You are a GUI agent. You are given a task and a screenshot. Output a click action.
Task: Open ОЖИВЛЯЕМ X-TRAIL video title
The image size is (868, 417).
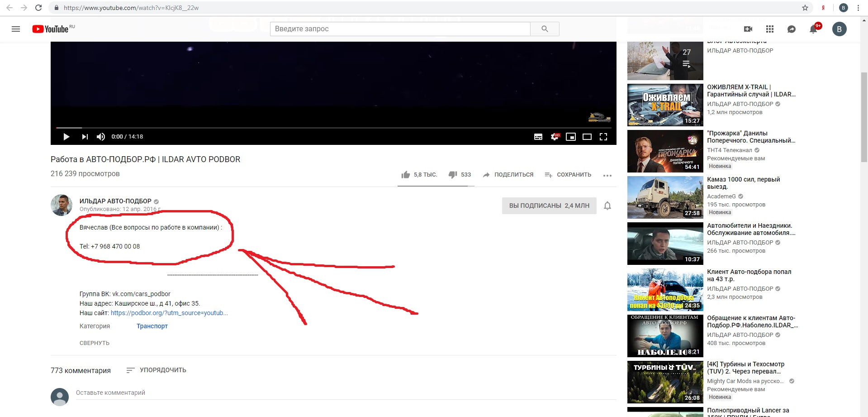pyautogui.click(x=751, y=91)
